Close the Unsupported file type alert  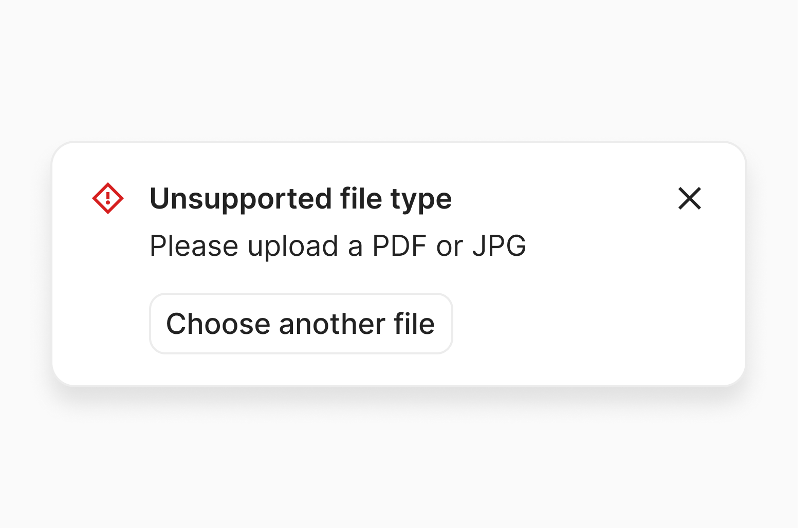pos(689,198)
